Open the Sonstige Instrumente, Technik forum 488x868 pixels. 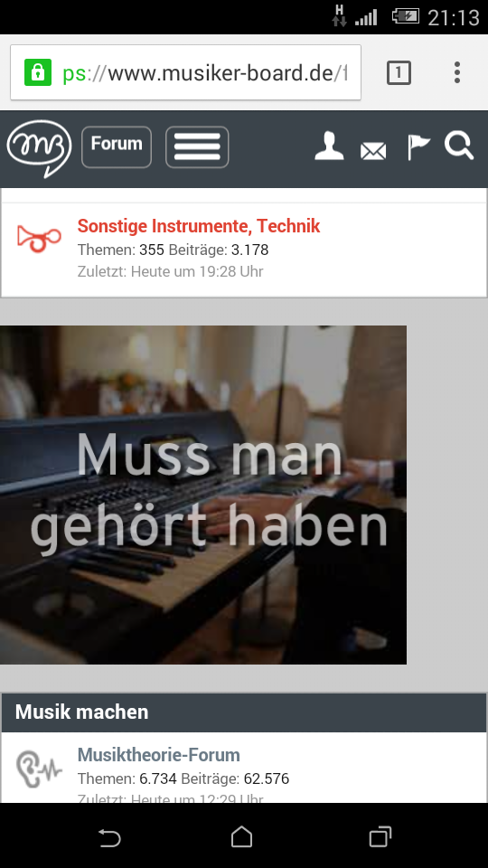click(199, 226)
